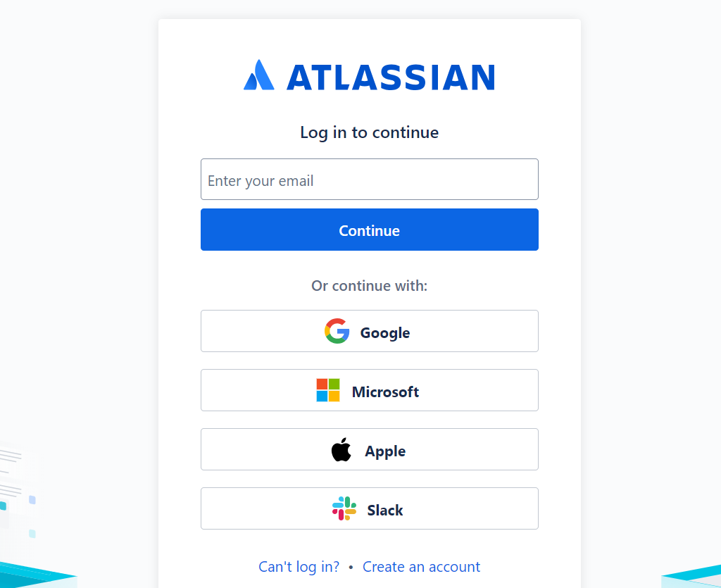The width and height of the screenshot is (721, 588).
Task: Open the Can't log in? link
Action: (299, 566)
